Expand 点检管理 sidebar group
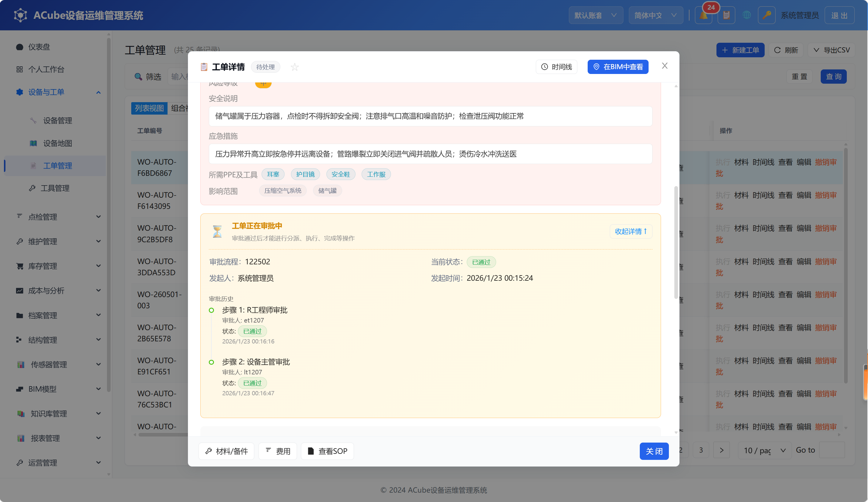The height and width of the screenshot is (502, 868). (x=55, y=217)
